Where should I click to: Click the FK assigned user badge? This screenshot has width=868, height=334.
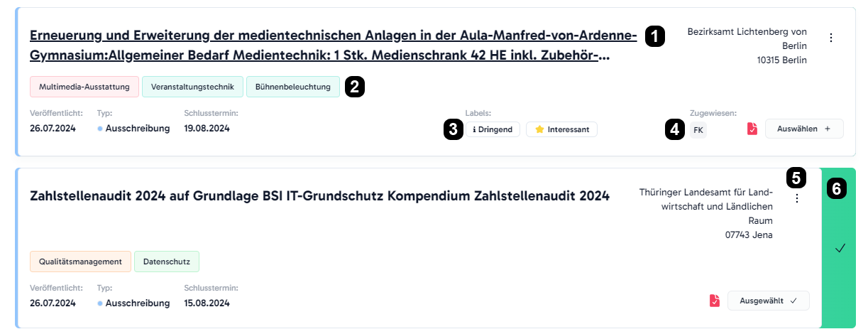coord(698,129)
